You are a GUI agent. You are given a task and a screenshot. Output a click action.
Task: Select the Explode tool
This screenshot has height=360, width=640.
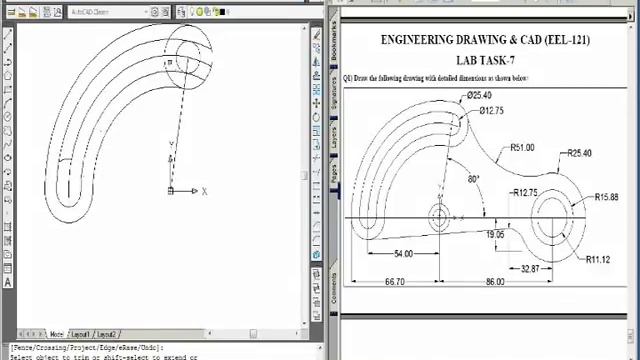(316, 255)
